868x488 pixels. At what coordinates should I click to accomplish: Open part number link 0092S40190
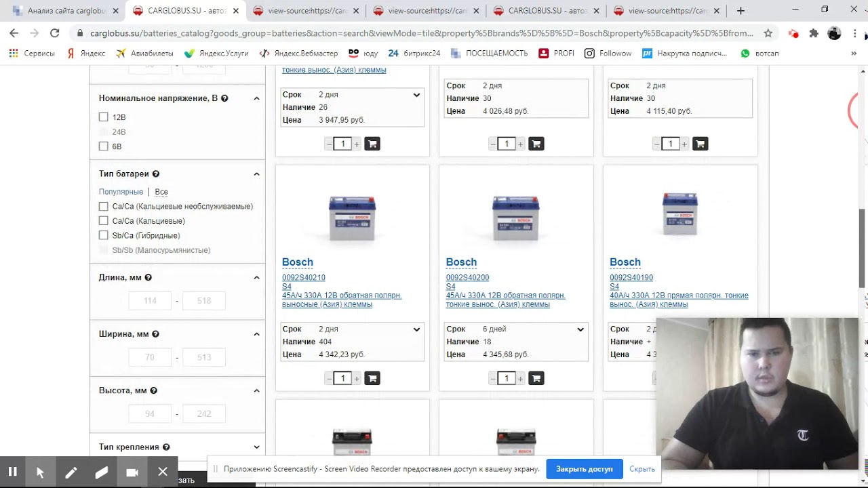click(x=631, y=278)
